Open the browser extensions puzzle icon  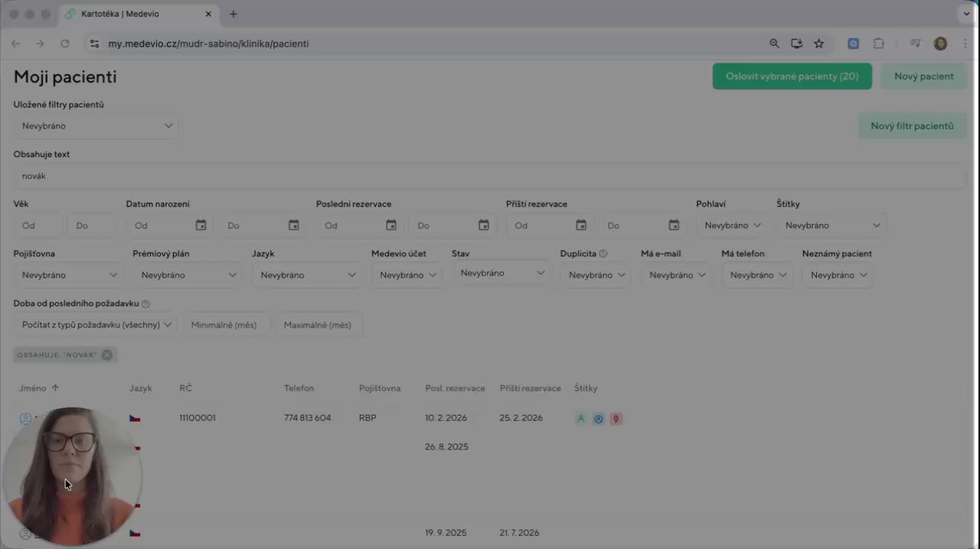[879, 44]
